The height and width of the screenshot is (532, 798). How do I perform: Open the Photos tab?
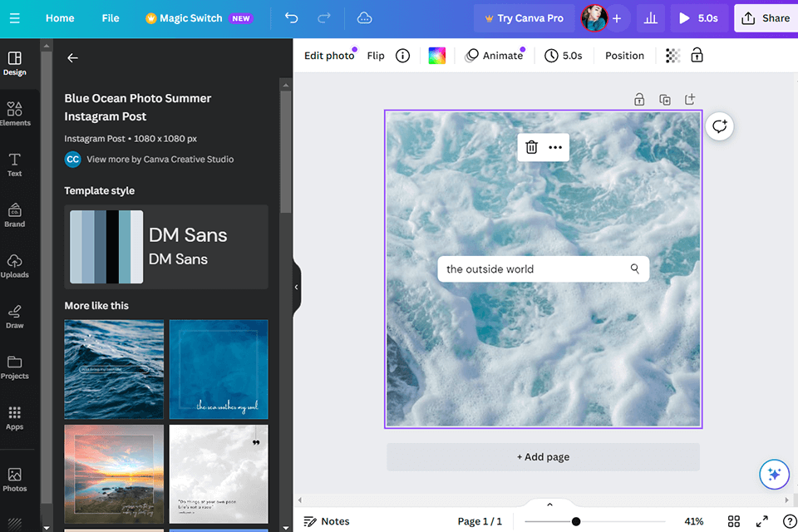pos(15,480)
